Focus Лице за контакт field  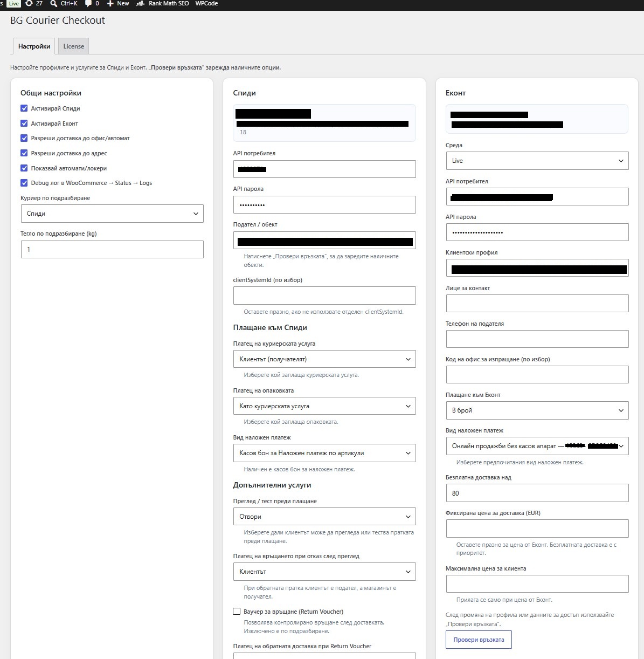[537, 303]
